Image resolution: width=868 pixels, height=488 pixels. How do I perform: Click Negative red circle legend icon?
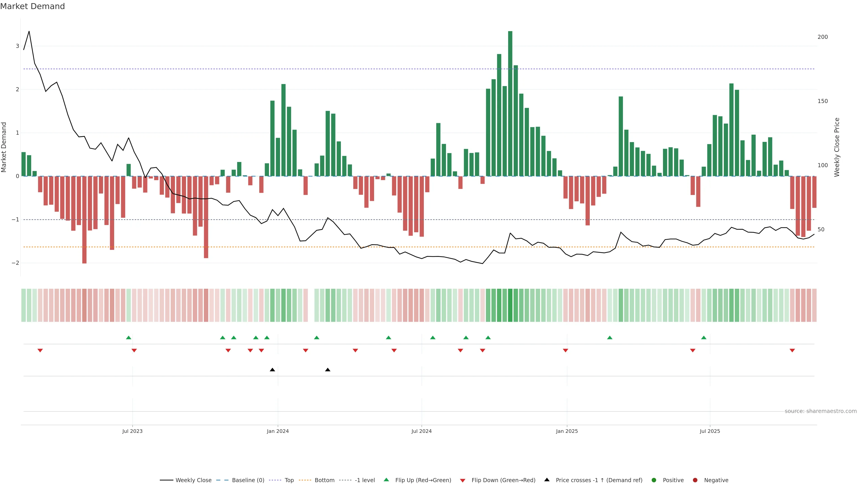(695, 480)
